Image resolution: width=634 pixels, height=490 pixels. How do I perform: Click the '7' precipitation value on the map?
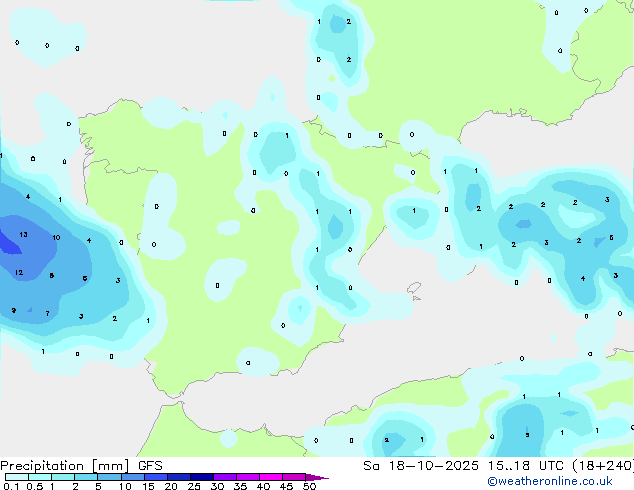[48, 313]
